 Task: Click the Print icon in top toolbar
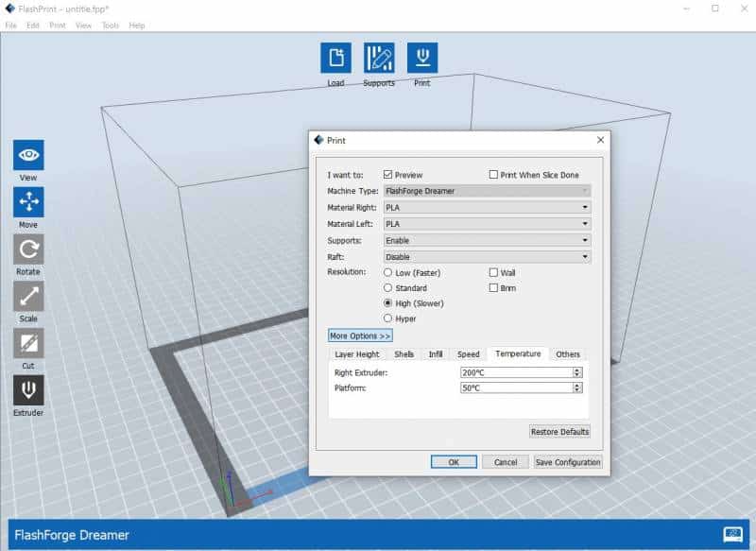(x=422, y=58)
